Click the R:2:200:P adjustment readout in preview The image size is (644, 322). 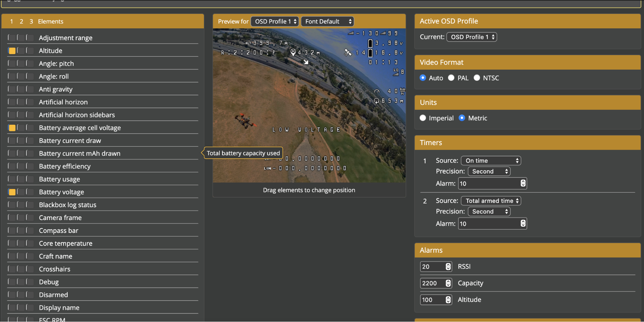point(248,52)
